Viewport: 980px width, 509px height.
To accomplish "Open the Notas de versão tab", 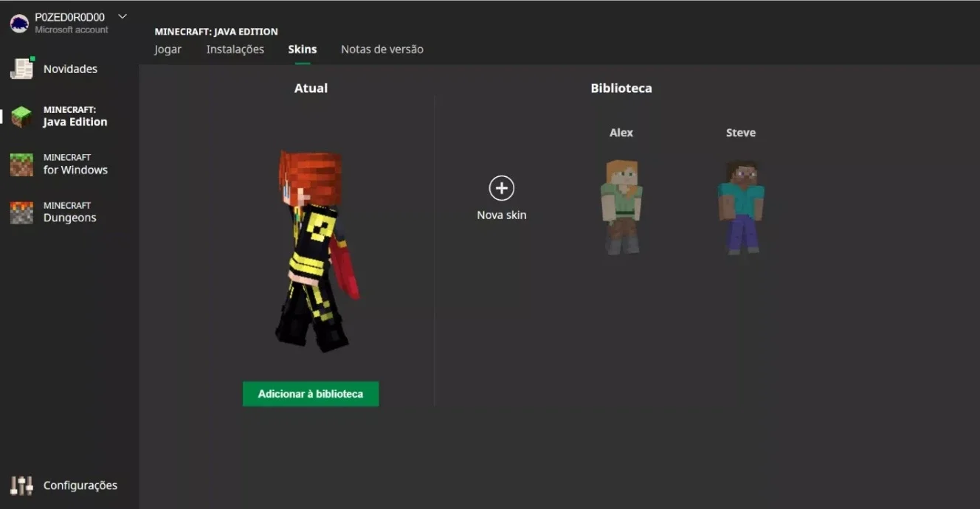I will click(x=382, y=49).
